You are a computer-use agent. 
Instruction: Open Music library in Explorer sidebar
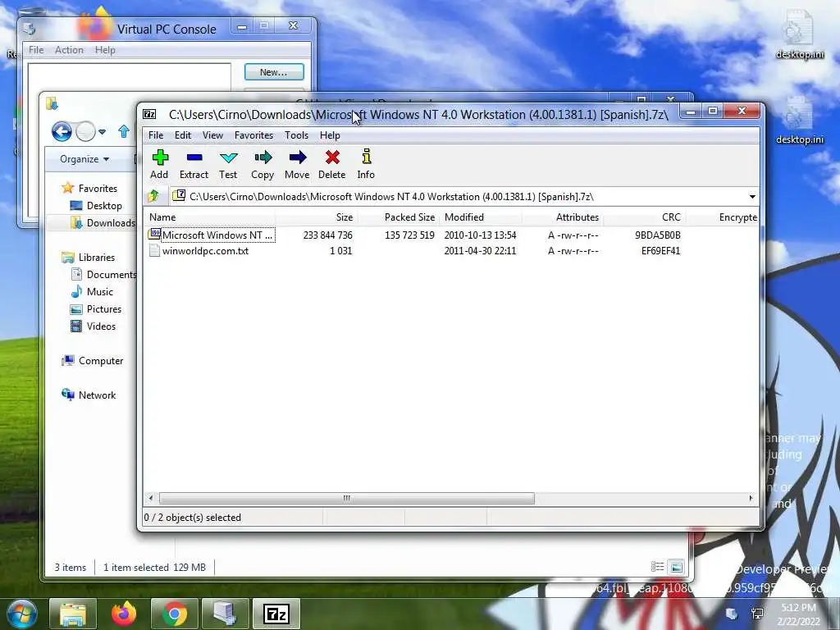(x=92, y=292)
